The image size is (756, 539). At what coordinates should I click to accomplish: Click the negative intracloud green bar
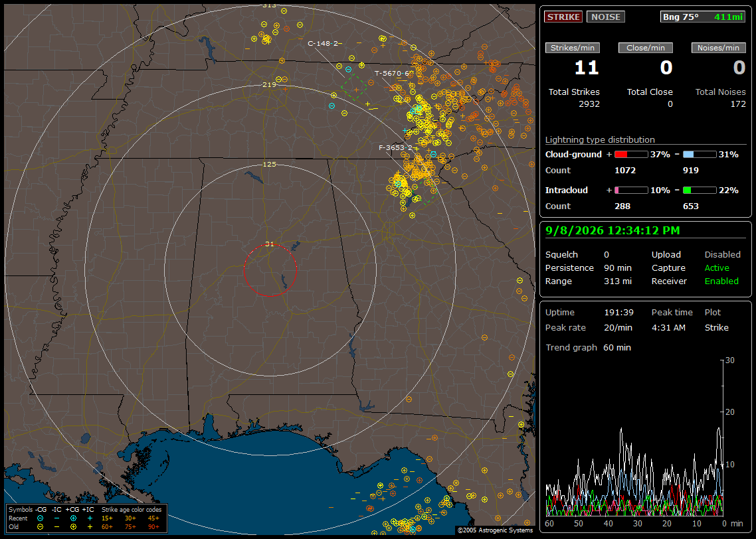tap(700, 191)
